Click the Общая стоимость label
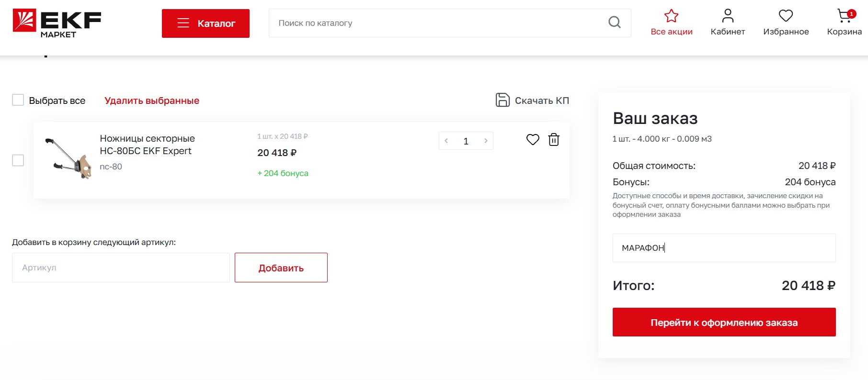 pos(654,166)
